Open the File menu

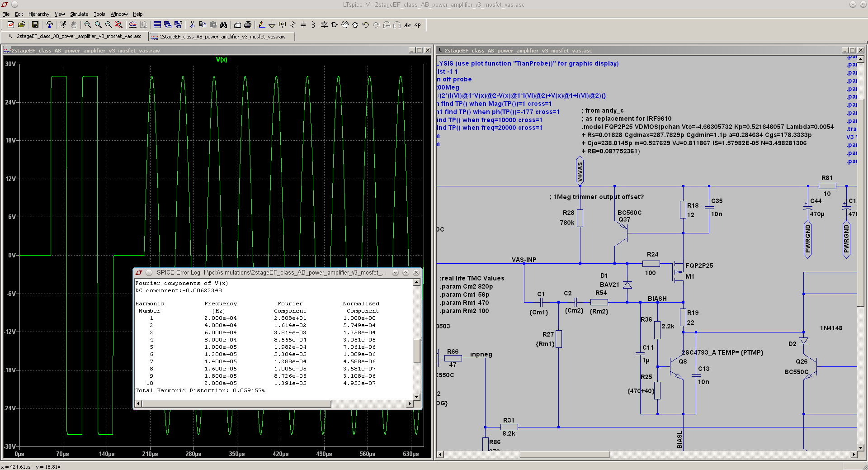coord(6,14)
